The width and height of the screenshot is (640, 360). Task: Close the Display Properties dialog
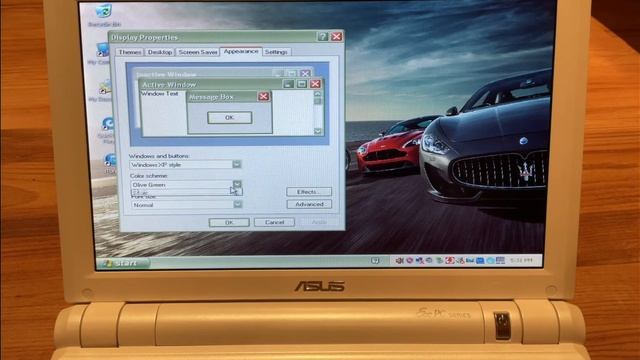pyautogui.click(x=336, y=37)
